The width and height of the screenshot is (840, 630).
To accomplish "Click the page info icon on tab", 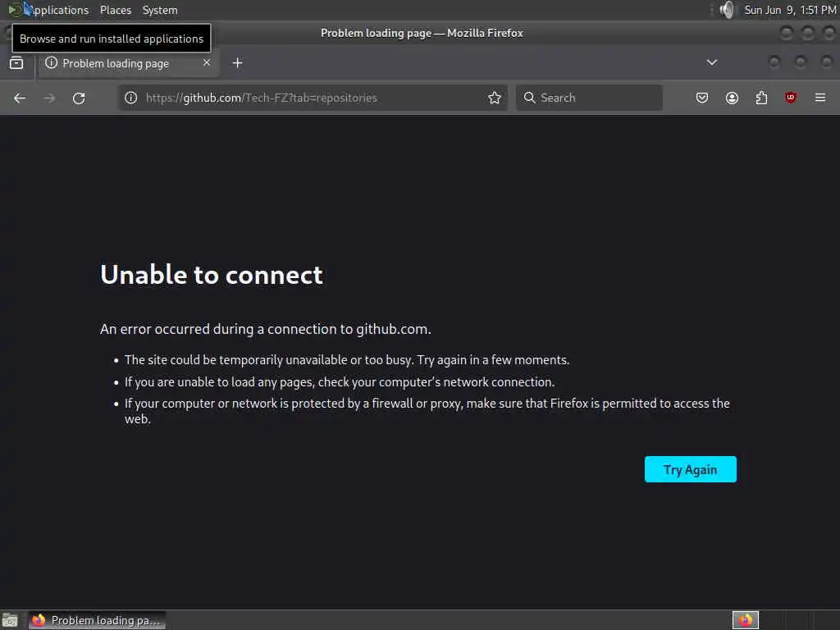I will coord(51,62).
